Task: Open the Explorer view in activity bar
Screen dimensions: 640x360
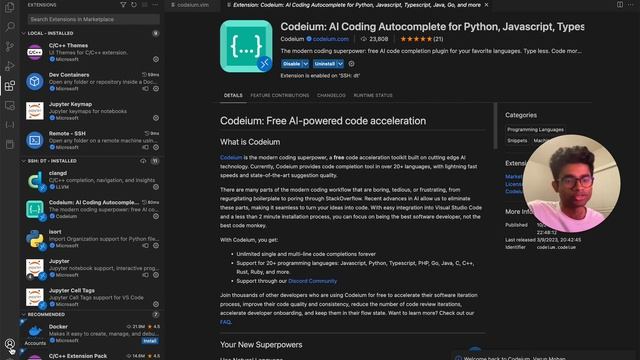Action: (10, 7)
